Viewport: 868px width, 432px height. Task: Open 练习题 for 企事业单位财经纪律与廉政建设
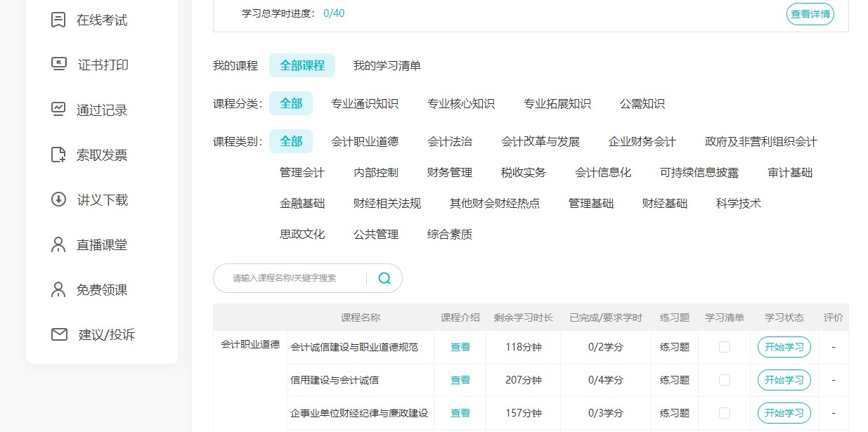(674, 413)
